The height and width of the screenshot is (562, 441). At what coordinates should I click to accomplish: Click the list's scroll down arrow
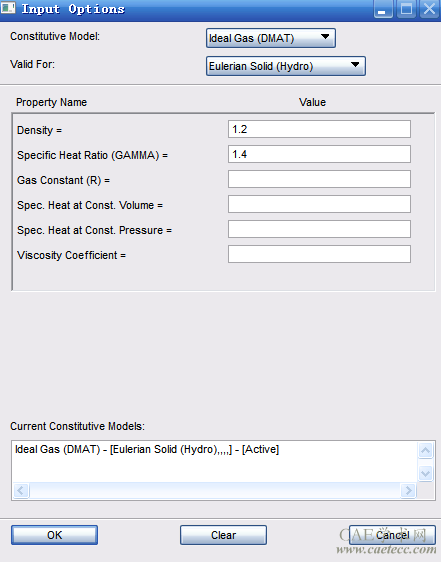point(425,473)
